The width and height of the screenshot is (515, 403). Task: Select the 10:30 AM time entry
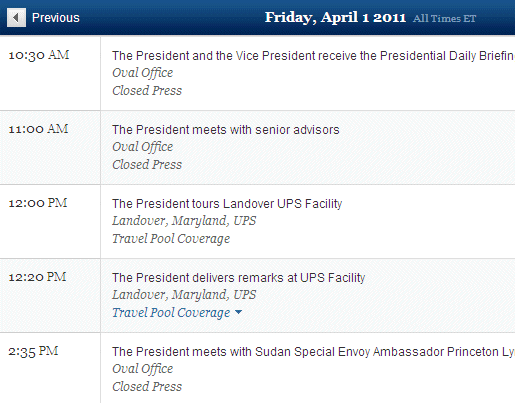[39, 55]
